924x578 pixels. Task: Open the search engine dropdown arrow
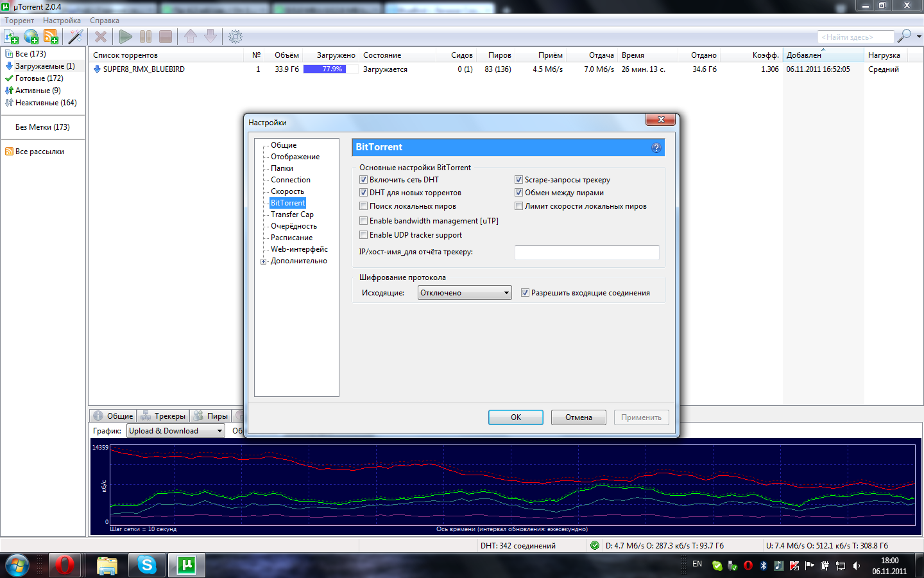point(919,37)
